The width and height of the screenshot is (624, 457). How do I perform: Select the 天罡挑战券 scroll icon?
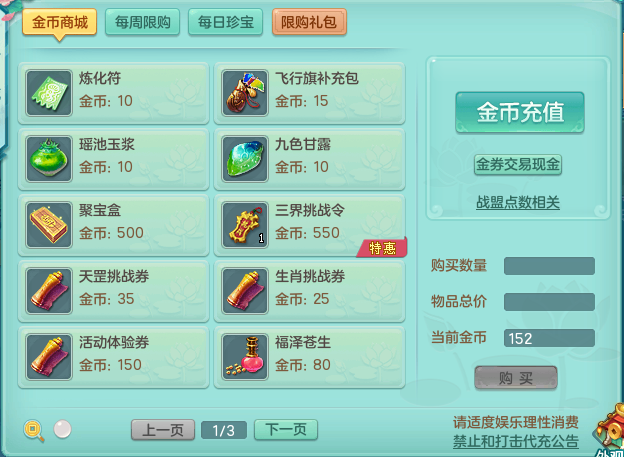(x=49, y=291)
